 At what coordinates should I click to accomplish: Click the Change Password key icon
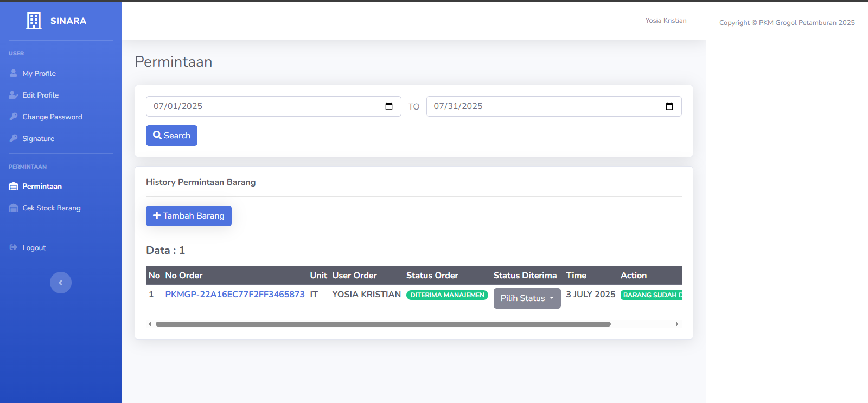(14, 117)
